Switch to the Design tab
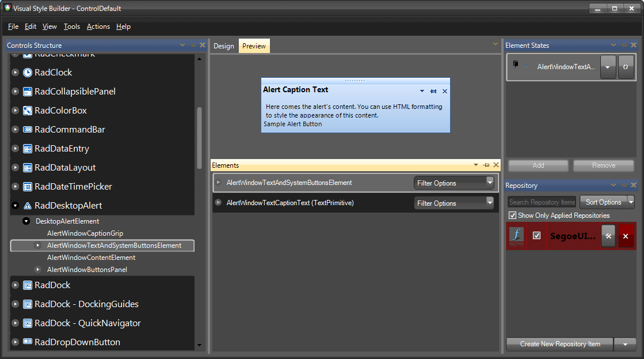 [223, 46]
